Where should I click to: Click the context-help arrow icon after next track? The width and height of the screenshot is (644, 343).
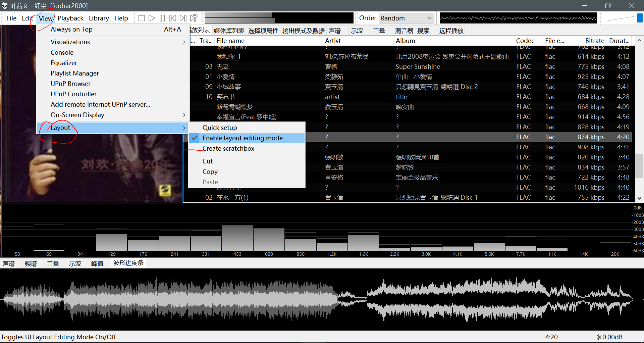coord(194,18)
